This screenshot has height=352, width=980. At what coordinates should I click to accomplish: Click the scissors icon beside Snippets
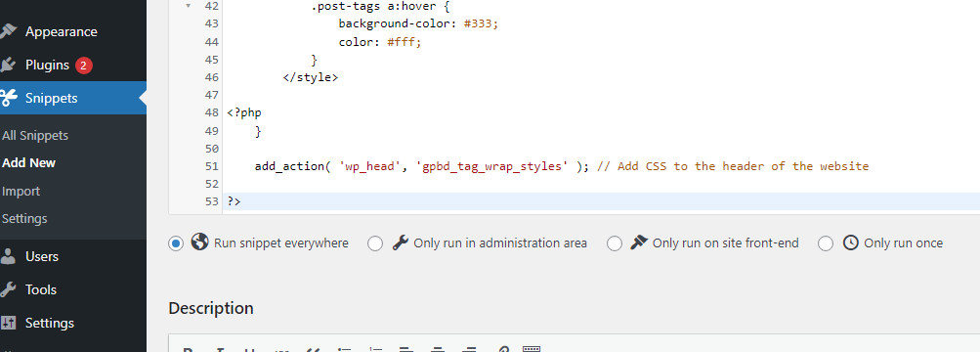(x=8, y=98)
